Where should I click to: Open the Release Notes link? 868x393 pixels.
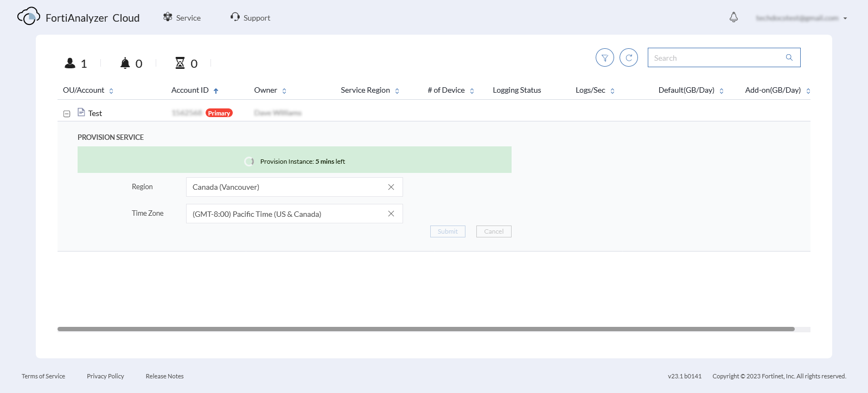[164, 376]
